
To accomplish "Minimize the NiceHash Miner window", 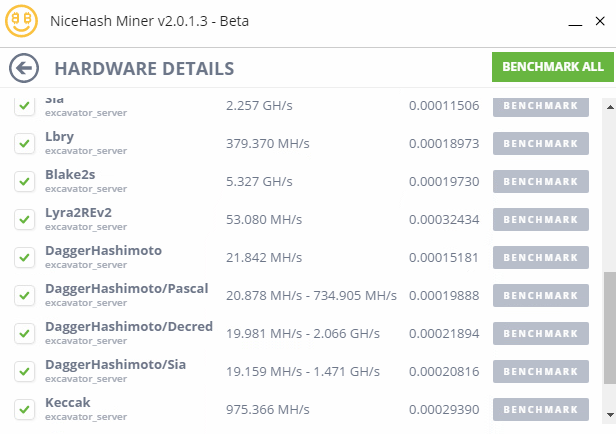I will (573, 21).
